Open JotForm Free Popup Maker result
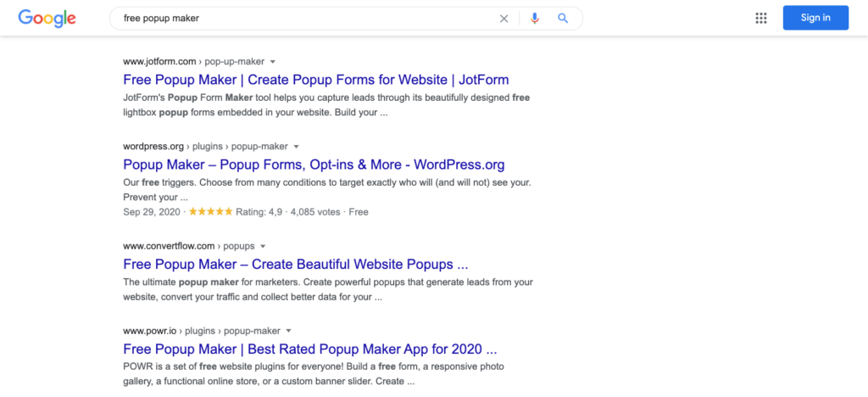 tap(315, 80)
